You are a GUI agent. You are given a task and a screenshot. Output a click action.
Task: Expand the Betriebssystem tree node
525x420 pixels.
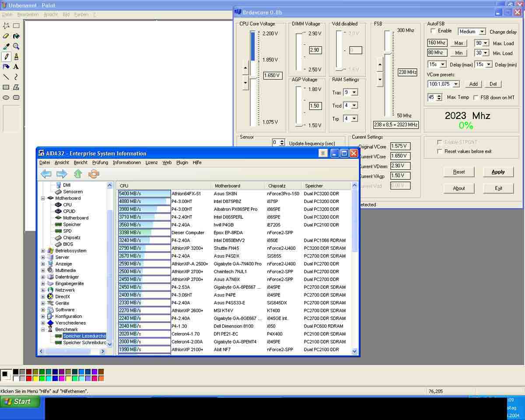43,251
